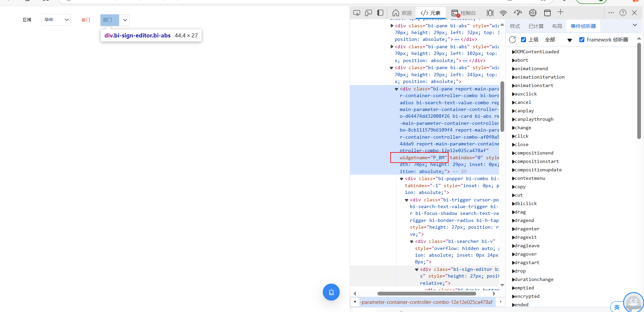Expand the 部门 dropdown arrow
Image resolution: width=644 pixels, height=312 pixels.
[x=125, y=20]
